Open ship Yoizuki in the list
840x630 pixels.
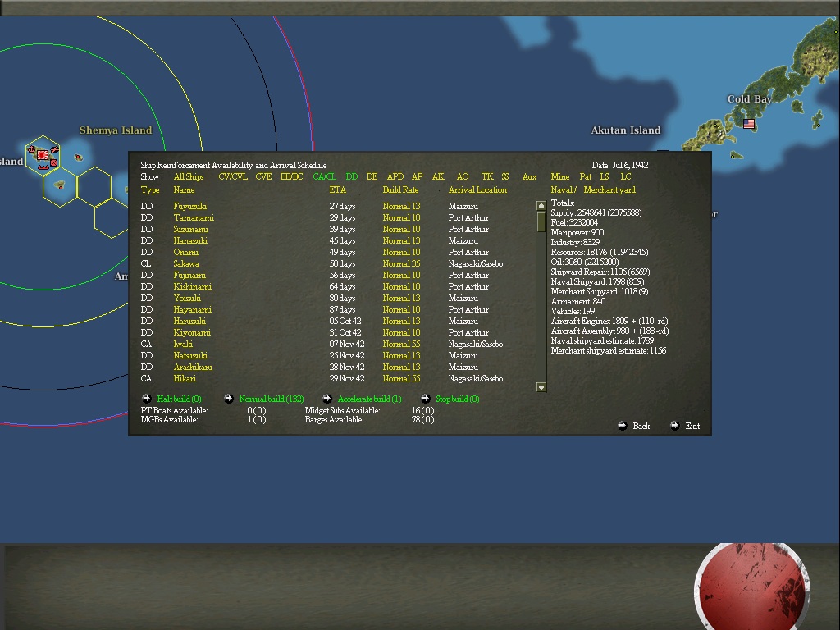187,298
